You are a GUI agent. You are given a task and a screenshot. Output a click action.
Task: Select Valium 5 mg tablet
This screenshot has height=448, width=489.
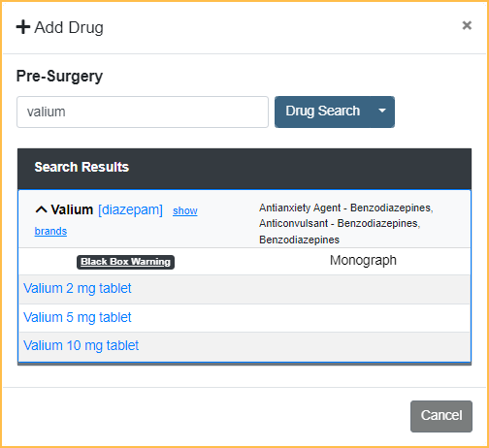[x=78, y=317]
